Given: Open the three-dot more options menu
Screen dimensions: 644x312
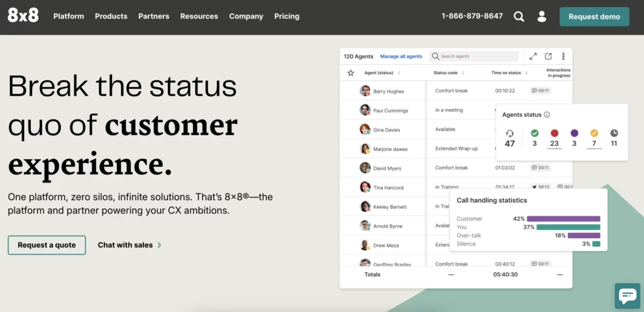Looking at the screenshot, I should [x=563, y=56].
